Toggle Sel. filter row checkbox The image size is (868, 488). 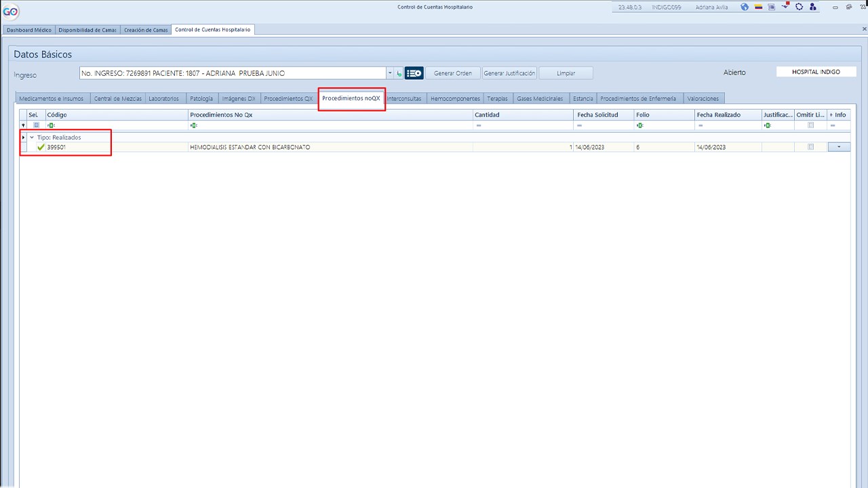[x=37, y=125]
